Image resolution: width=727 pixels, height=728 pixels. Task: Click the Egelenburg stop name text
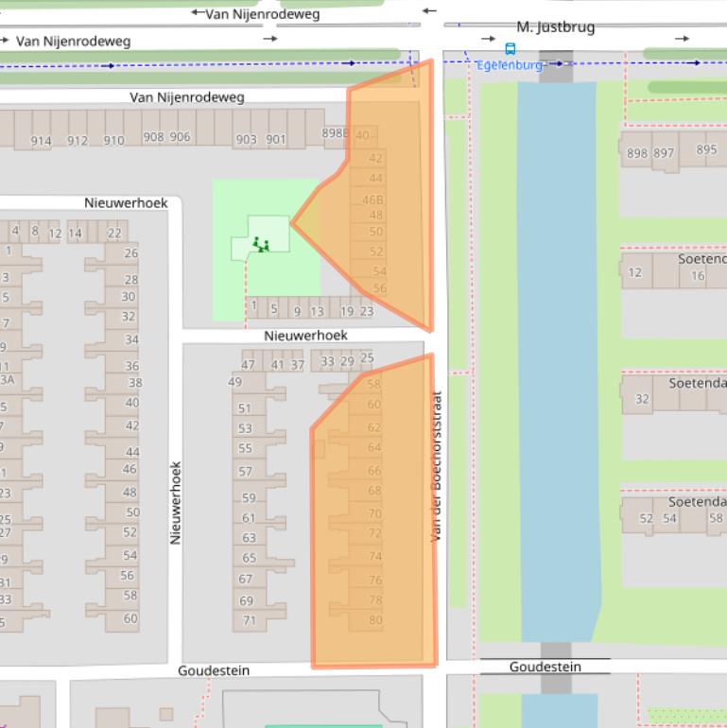click(x=509, y=65)
